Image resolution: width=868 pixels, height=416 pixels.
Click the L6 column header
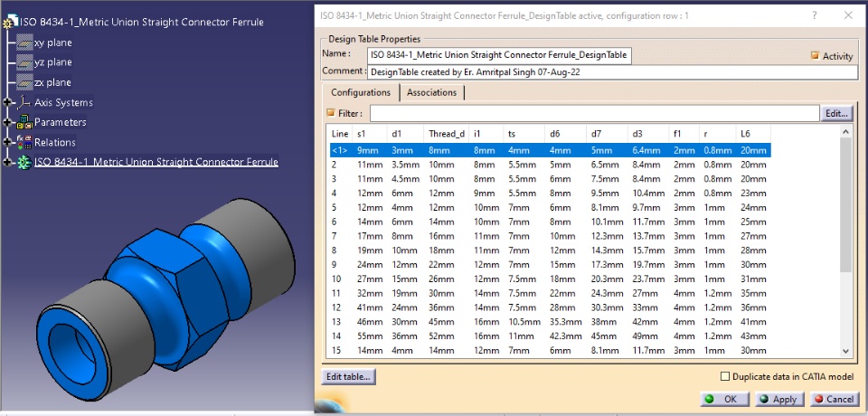click(x=753, y=134)
